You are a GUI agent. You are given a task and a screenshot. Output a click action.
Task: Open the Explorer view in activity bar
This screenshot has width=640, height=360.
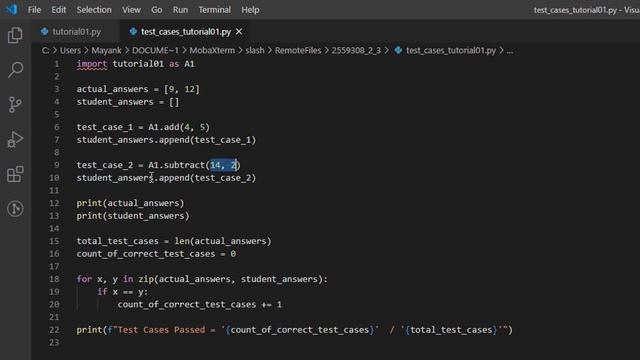(15, 35)
